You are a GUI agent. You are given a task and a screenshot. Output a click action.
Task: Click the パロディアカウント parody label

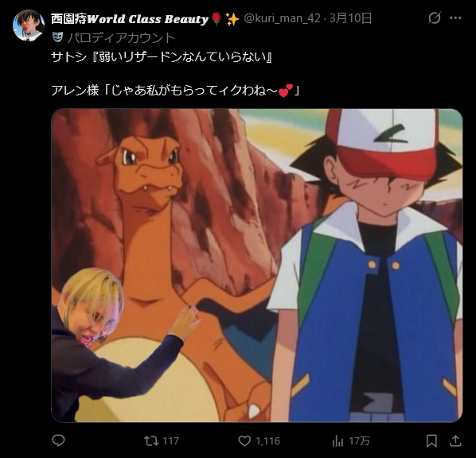[121, 38]
